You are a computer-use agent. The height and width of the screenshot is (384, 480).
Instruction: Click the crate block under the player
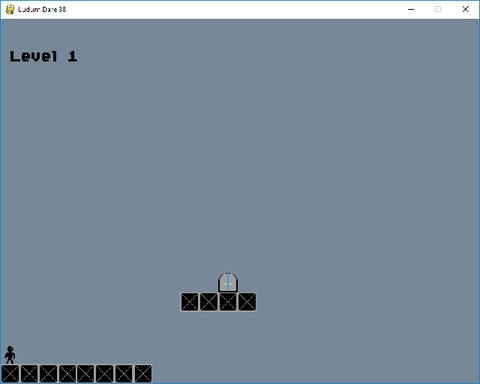(10, 374)
